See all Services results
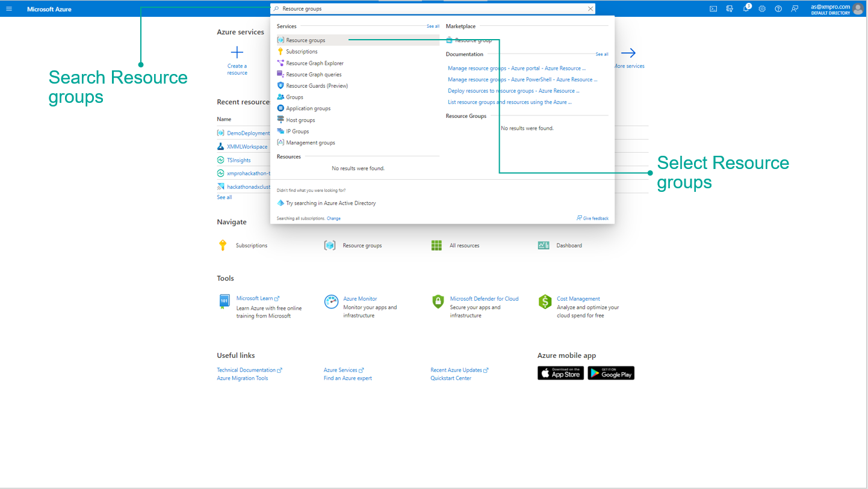The height and width of the screenshot is (489, 868). [x=433, y=26]
